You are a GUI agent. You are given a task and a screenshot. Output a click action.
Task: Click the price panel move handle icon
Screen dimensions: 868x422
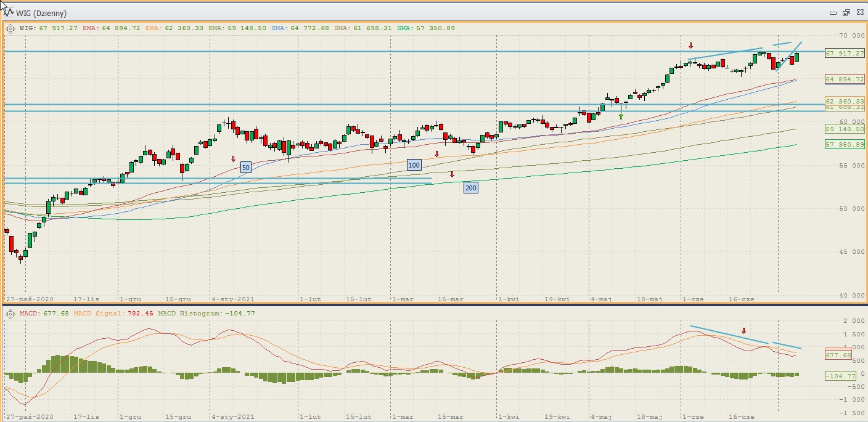tap(10, 28)
